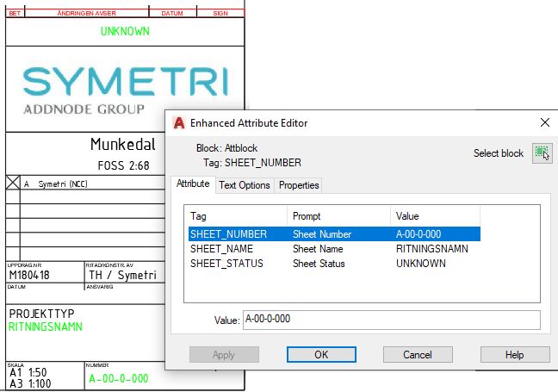Click the RITNINGSNAMN value in the list
Viewport: 558px width, 392px height.
[432, 249]
